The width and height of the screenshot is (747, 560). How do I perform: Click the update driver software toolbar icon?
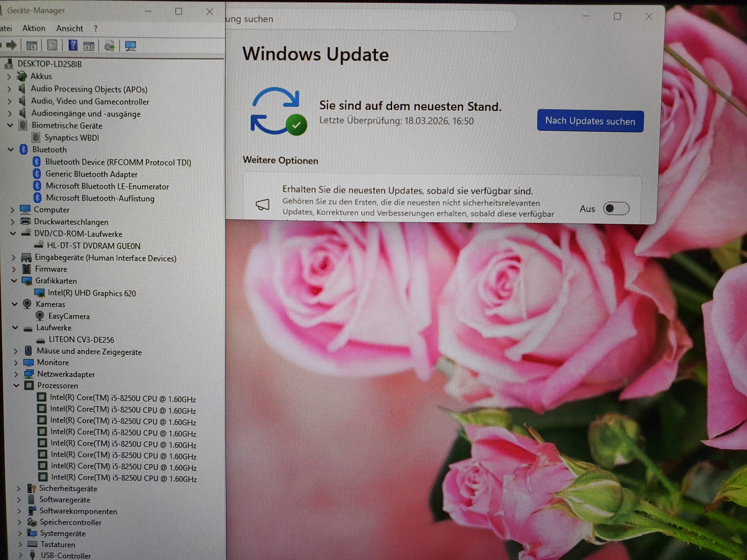109,46
